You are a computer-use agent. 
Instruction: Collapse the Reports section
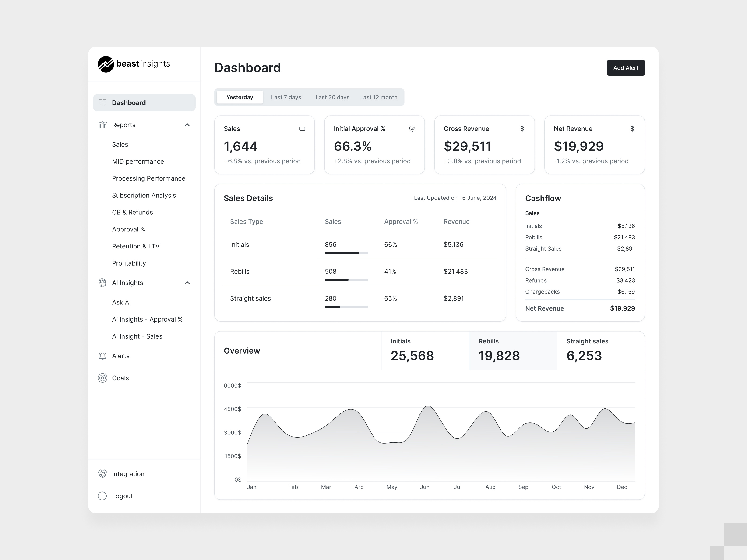[x=187, y=125]
